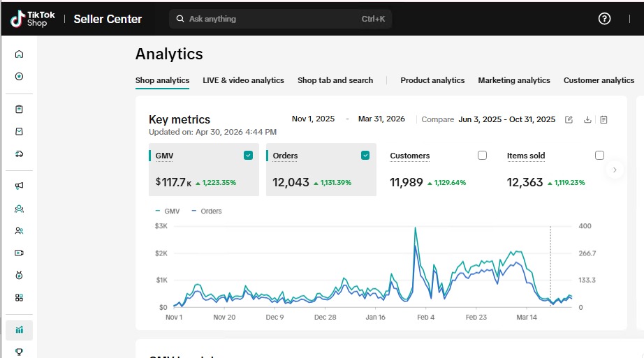Viewport: 644px width, 358px height.
Task: Click the edit compare period icon
Action: (x=569, y=119)
